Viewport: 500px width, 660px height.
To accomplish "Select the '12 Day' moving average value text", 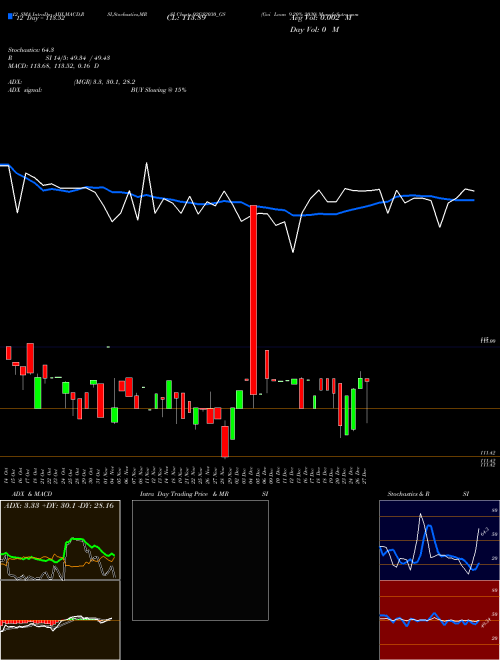I will (x=40, y=19).
